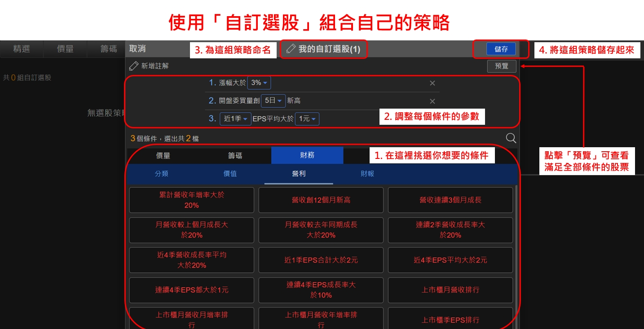Click pencil icon beside 我的自訂選股(1)

(291, 49)
